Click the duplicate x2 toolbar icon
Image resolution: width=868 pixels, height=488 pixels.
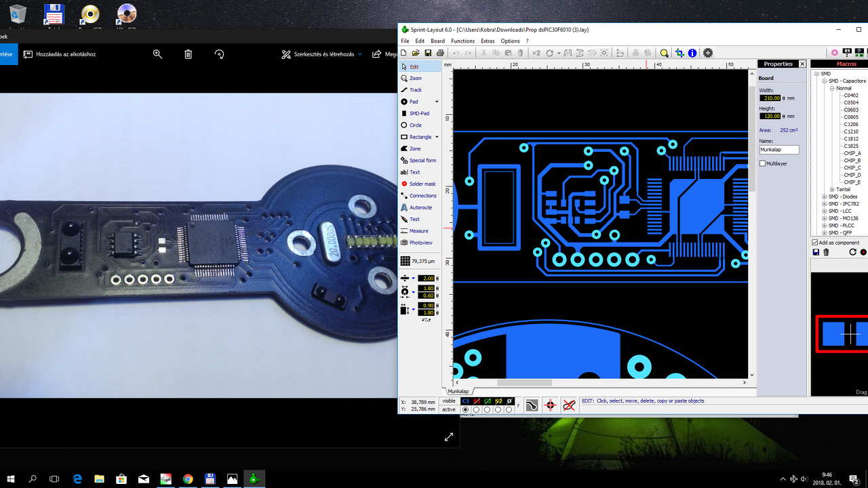point(536,53)
